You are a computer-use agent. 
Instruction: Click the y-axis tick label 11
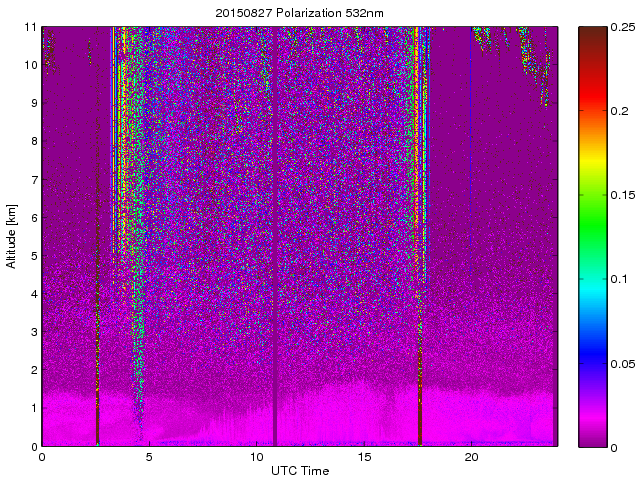coord(30,27)
